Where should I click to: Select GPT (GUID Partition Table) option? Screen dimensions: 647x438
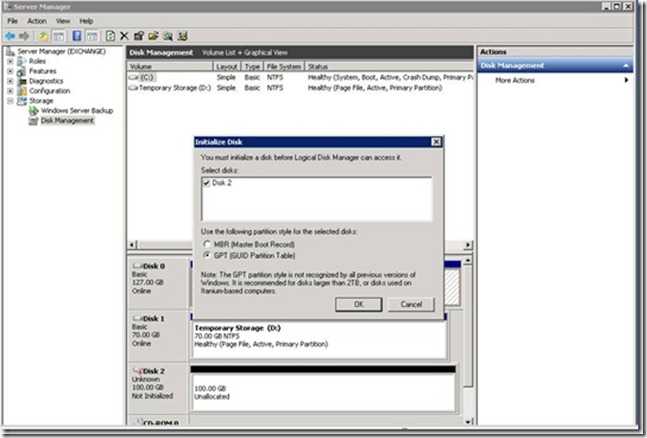[x=207, y=256]
